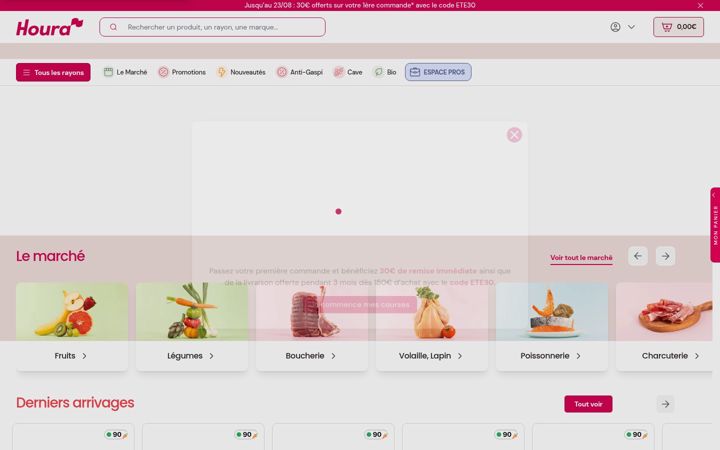Open the Boucherie category image
The height and width of the screenshot is (450, 720).
coord(312,312)
